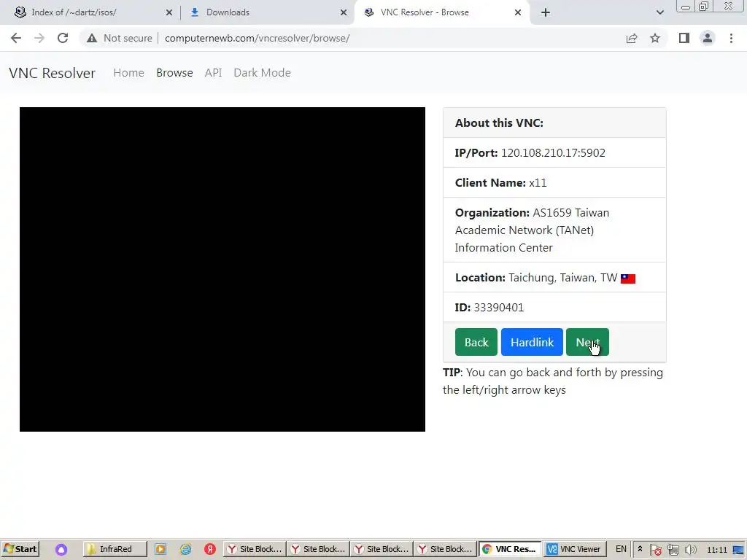Viewport: 747px width, 560px height.
Task: Click Location Taichung, Taiwan text
Action: point(536,278)
